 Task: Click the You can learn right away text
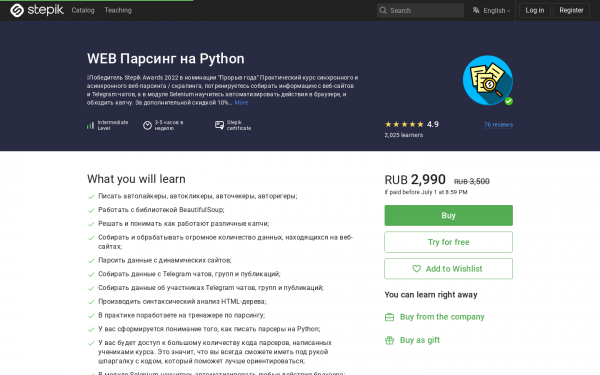[431, 295]
